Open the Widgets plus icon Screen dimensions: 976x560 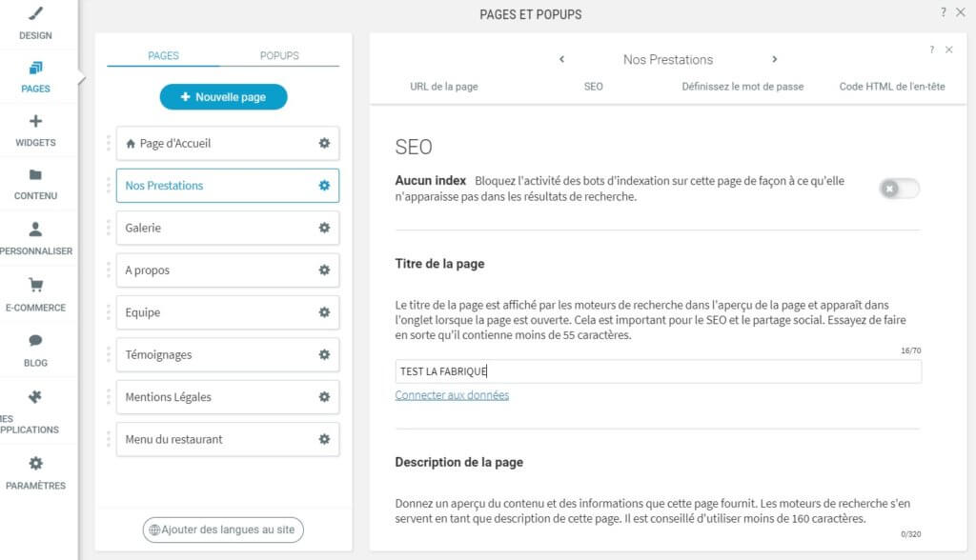tap(35, 130)
